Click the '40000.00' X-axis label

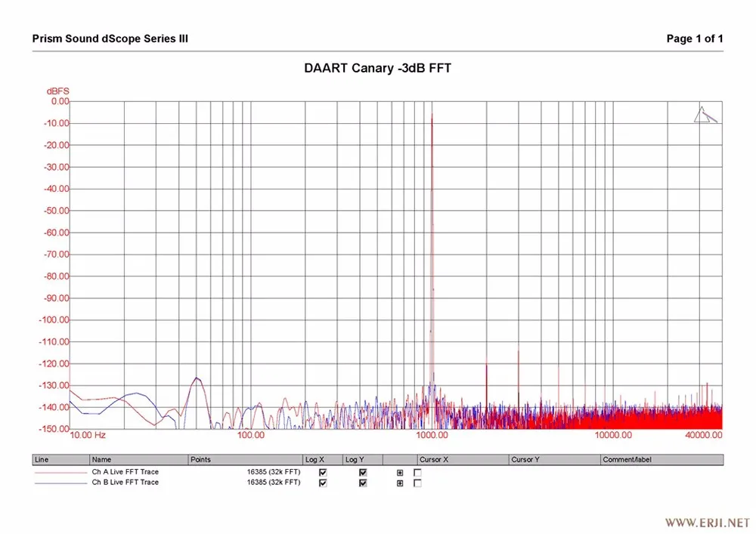tap(704, 435)
